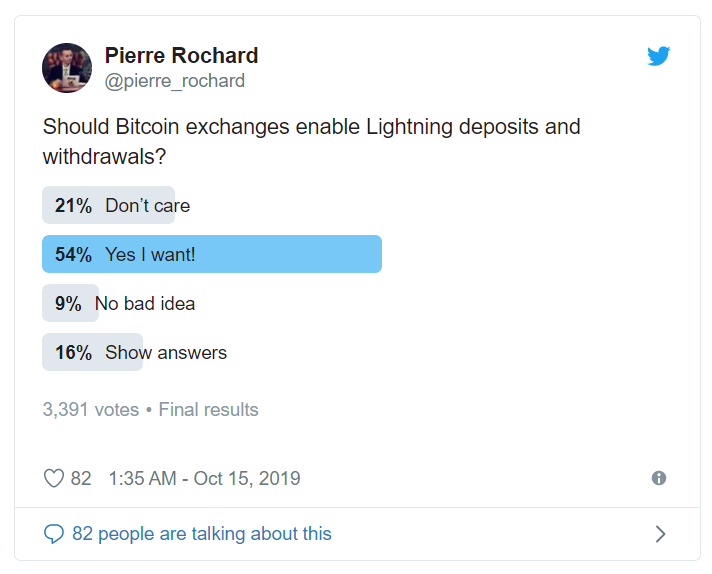Open the @pierre_rochard handle link

point(175,81)
